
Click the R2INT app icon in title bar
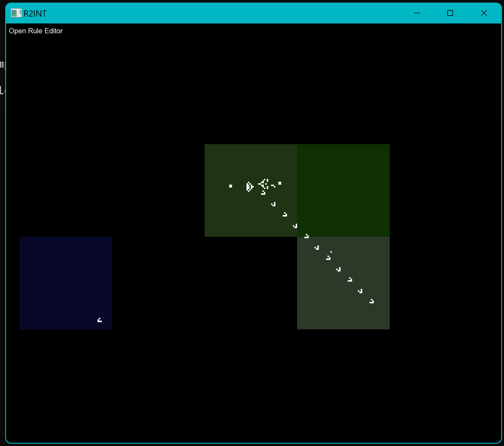(x=16, y=13)
